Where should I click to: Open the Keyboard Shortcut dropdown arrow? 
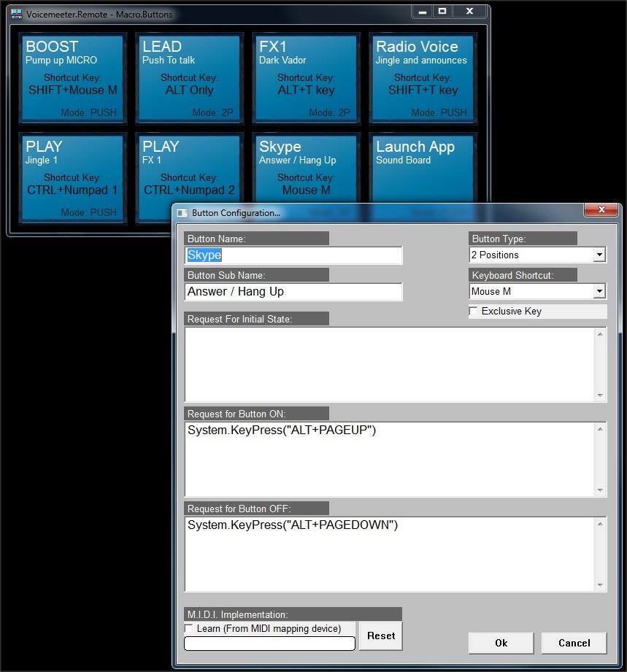(599, 291)
